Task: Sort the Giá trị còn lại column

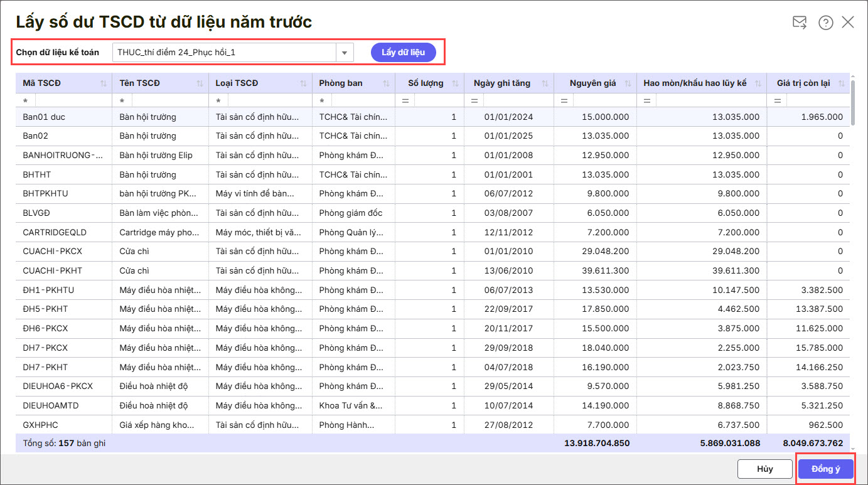Action: point(842,83)
